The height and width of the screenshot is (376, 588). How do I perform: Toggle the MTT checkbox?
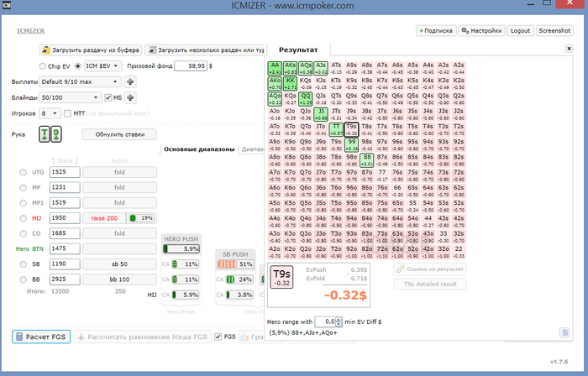pyautogui.click(x=67, y=113)
